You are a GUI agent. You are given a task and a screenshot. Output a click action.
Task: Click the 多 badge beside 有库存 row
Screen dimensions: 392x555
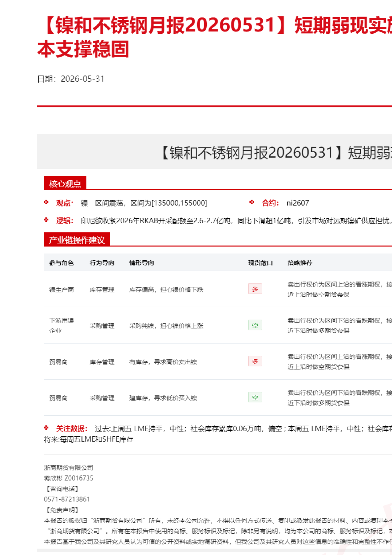tap(255, 361)
